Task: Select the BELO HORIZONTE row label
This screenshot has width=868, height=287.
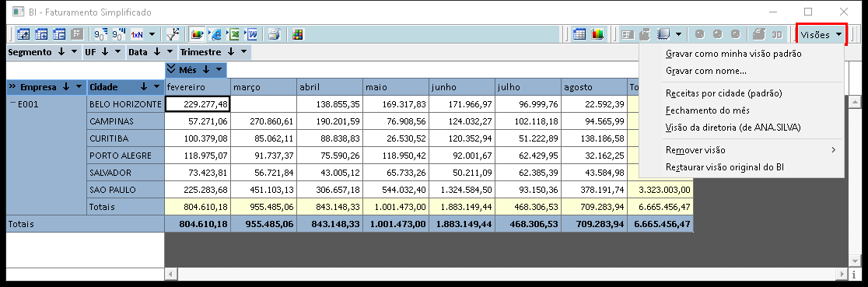Action: pos(126,103)
